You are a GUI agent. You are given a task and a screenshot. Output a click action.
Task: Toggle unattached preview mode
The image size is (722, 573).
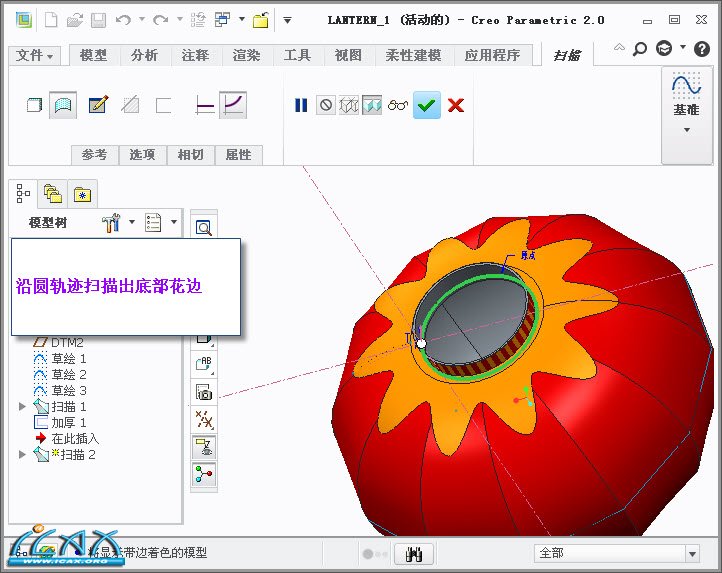point(349,105)
